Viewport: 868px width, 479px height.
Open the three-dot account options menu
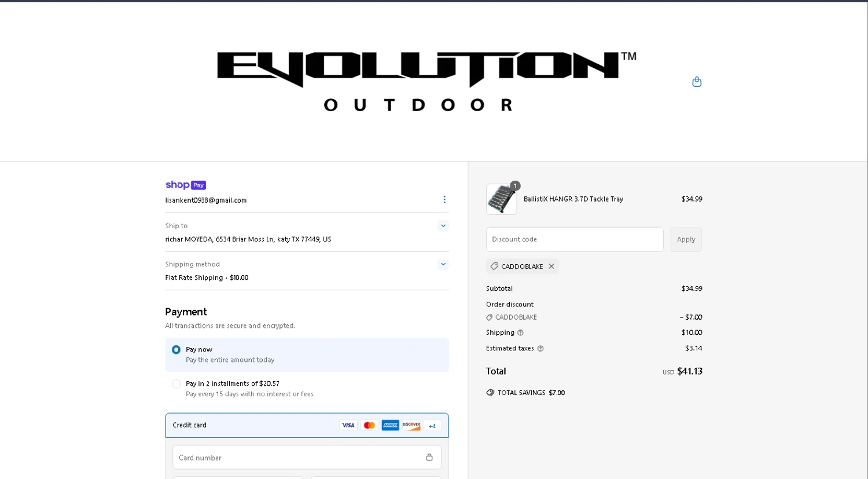444,199
